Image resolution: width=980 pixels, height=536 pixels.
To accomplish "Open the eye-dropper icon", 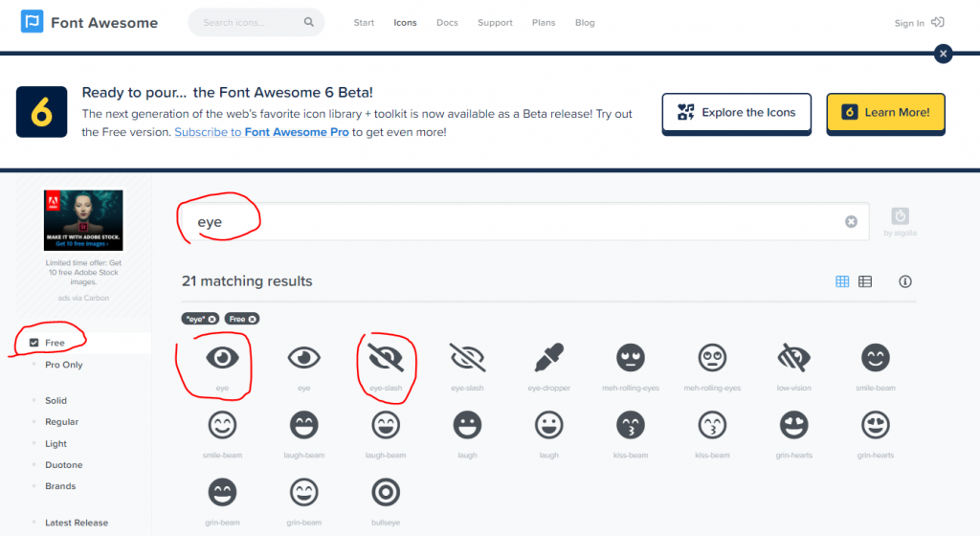I will click(548, 358).
